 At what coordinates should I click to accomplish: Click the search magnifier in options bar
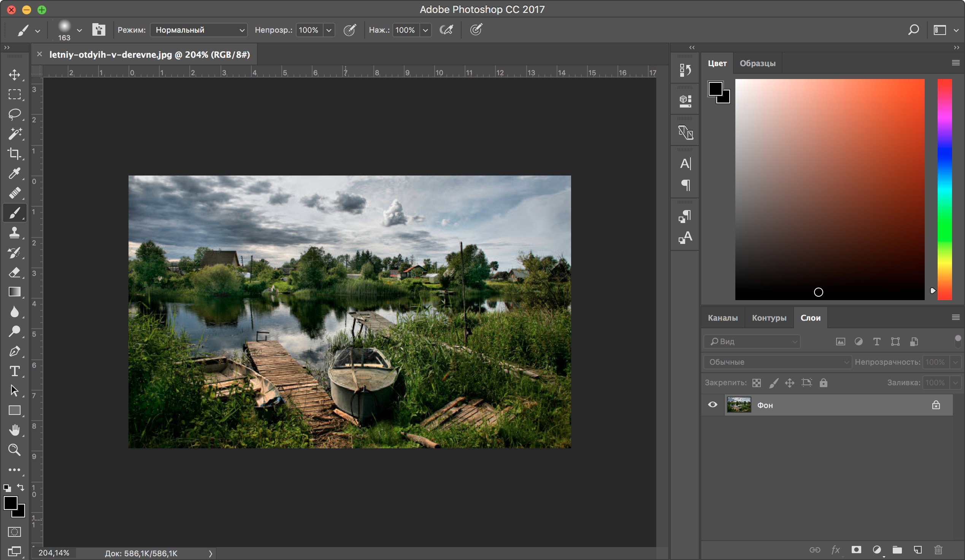pyautogui.click(x=914, y=30)
